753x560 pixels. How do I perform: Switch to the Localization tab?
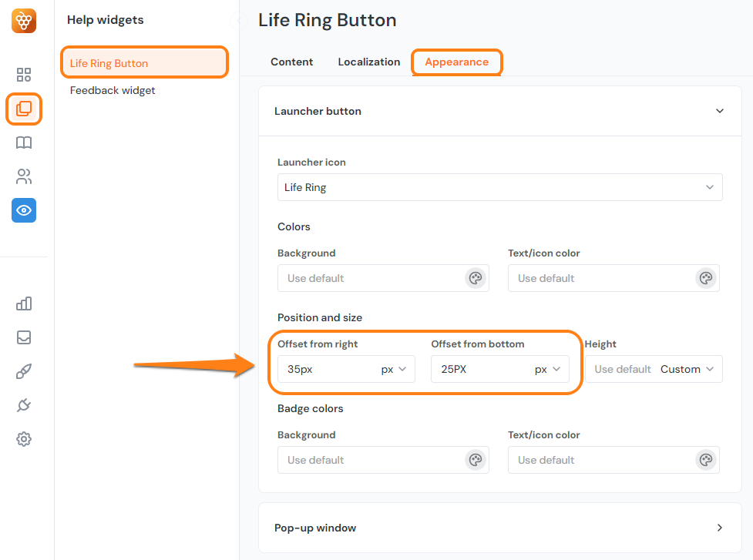click(x=368, y=62)
